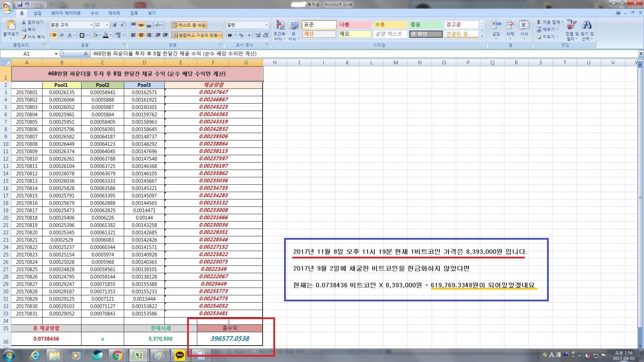
Task: Click Sort & Filter (정렬 및 필터) icon
Action: (x=571, y=25)
